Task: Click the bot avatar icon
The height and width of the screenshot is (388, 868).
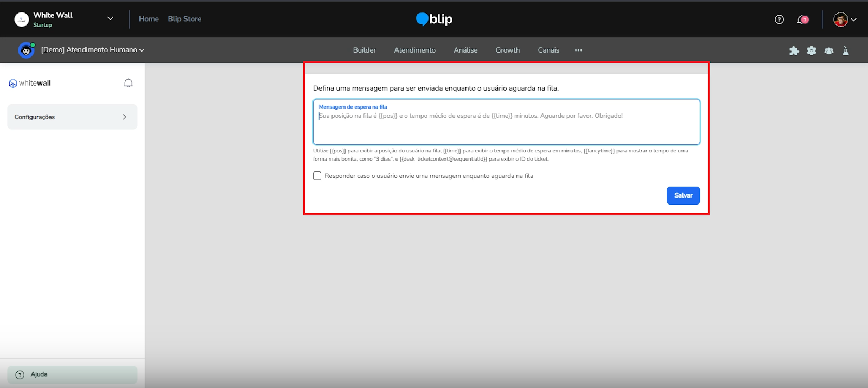Action: coord(25,50)
